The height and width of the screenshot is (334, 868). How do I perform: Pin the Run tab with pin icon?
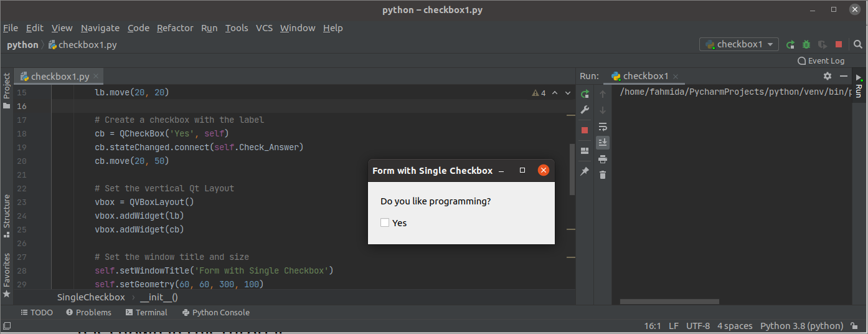[x=585, y=171]
